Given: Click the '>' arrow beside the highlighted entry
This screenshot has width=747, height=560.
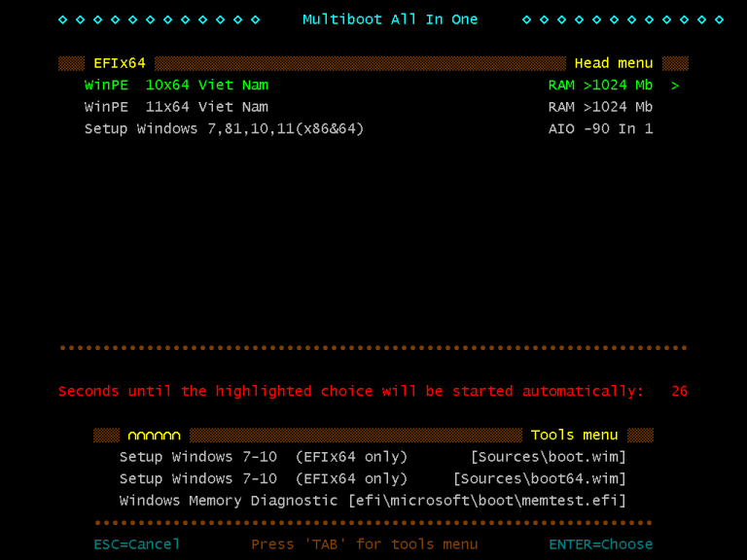Looking at the screenshot, I should (x=675, y=86).
